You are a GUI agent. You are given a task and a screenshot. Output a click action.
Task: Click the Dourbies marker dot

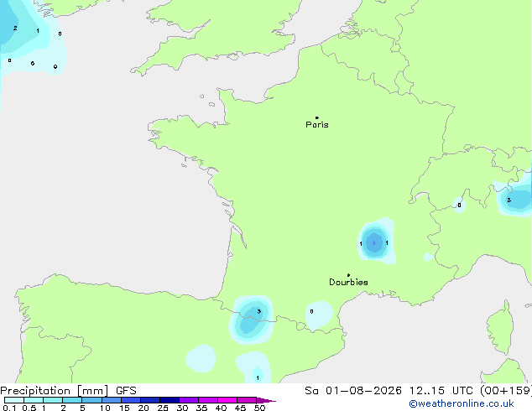[x=348, y=275]
